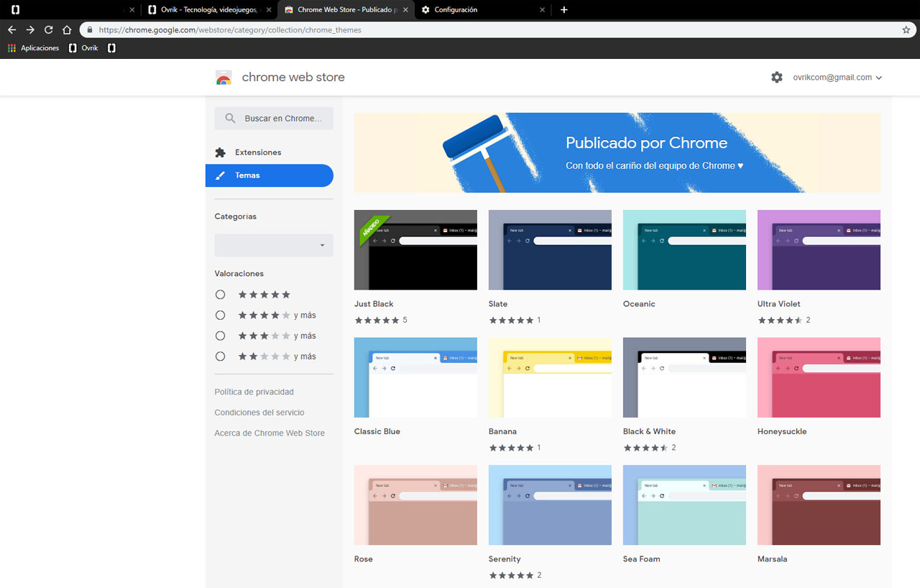Click the address bar URL
920x588 pixels.
coord(230,30)
